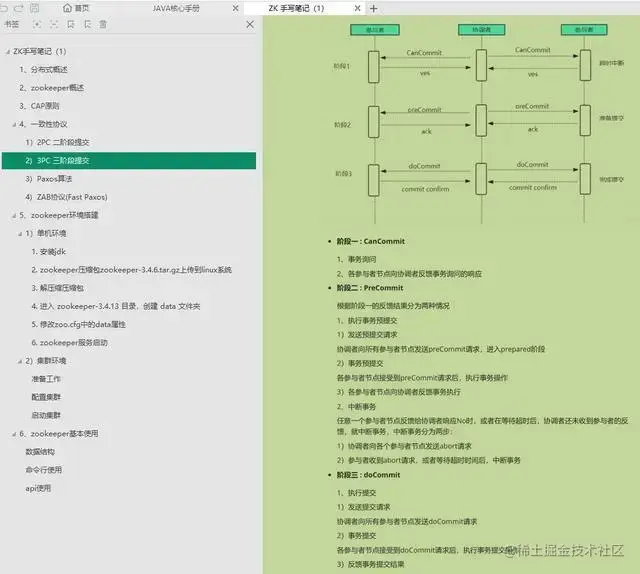Screen dimensions: 640x574
Task: Click the expand all bookmarks icon
Action: (x=37, y=24)
